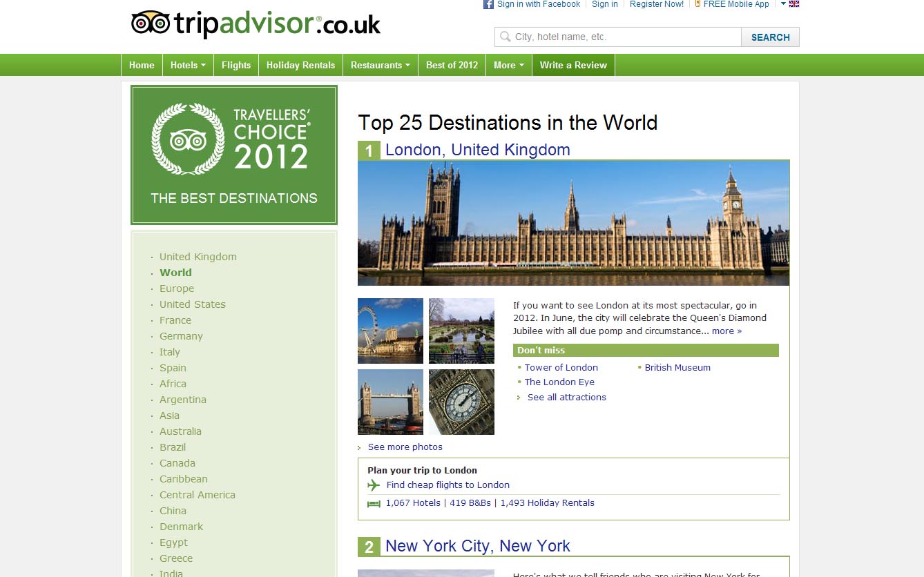Click the airplane flights icon

pos(374,485)
